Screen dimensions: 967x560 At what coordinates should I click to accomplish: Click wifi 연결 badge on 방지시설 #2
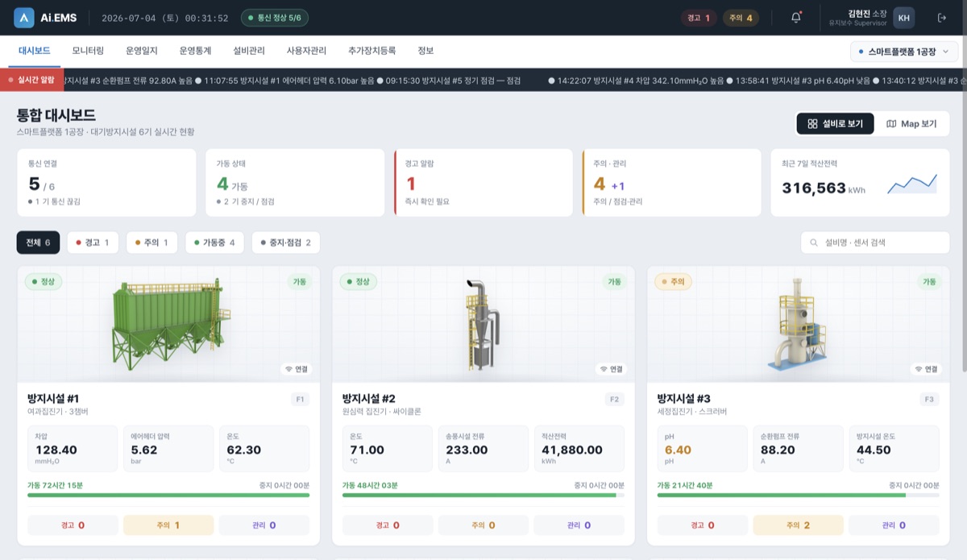pyautogui.click(x=611, y=369)
